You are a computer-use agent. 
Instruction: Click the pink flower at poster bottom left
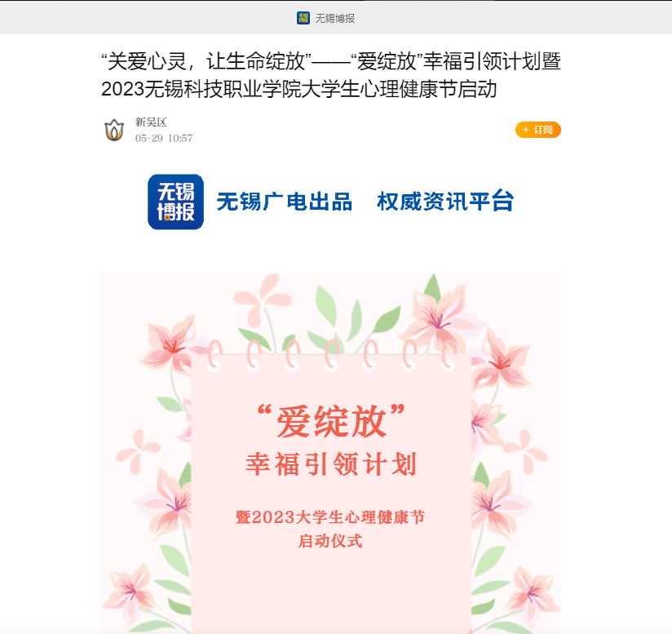(x=130, y=592)
